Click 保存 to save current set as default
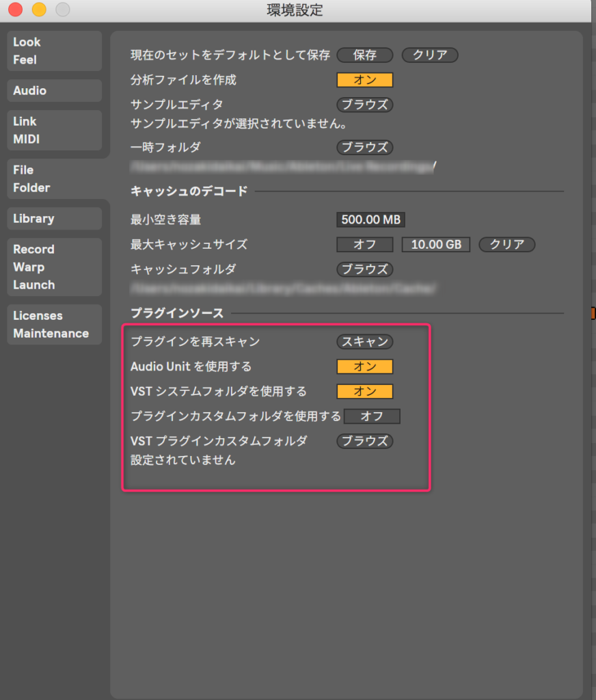The width and height of the screenshot is (596, 700). click(365, 55)
